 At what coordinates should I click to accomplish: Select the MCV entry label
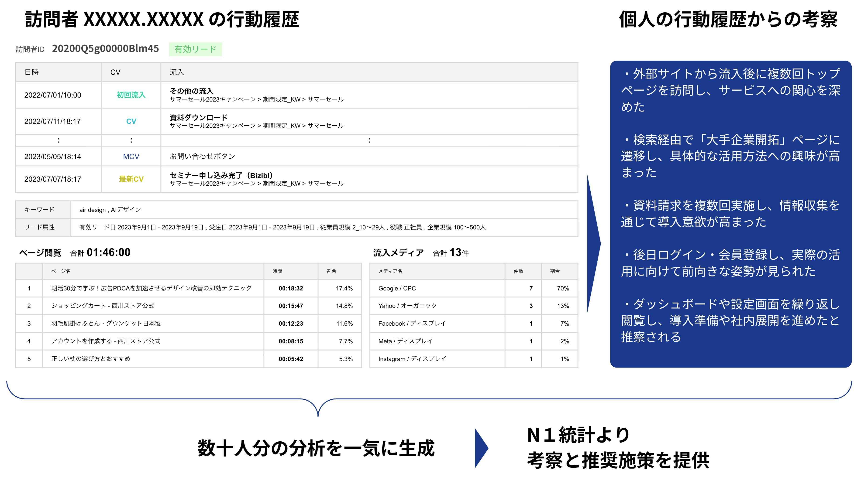click(x=131, y=157)
